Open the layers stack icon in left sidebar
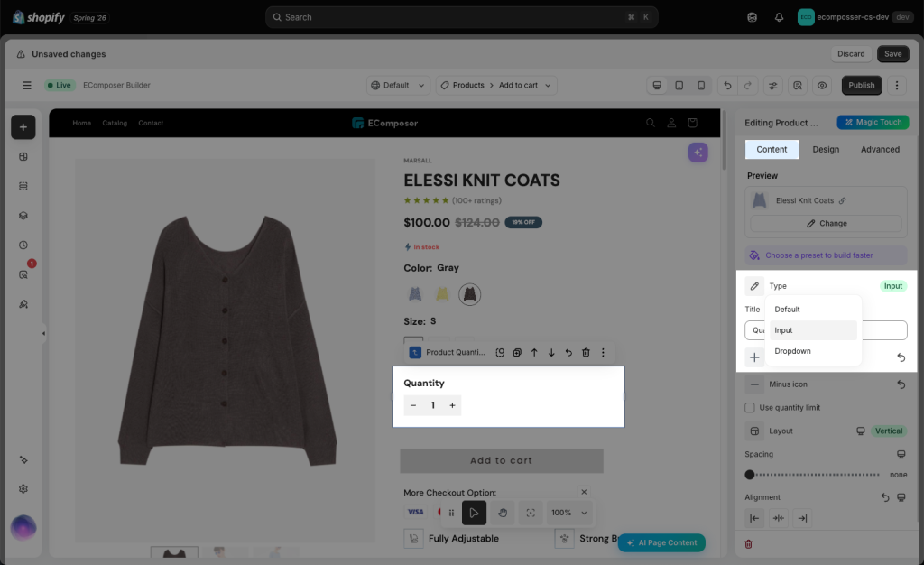The height and width of the screenshot is (565, 924). pos(23,216)
